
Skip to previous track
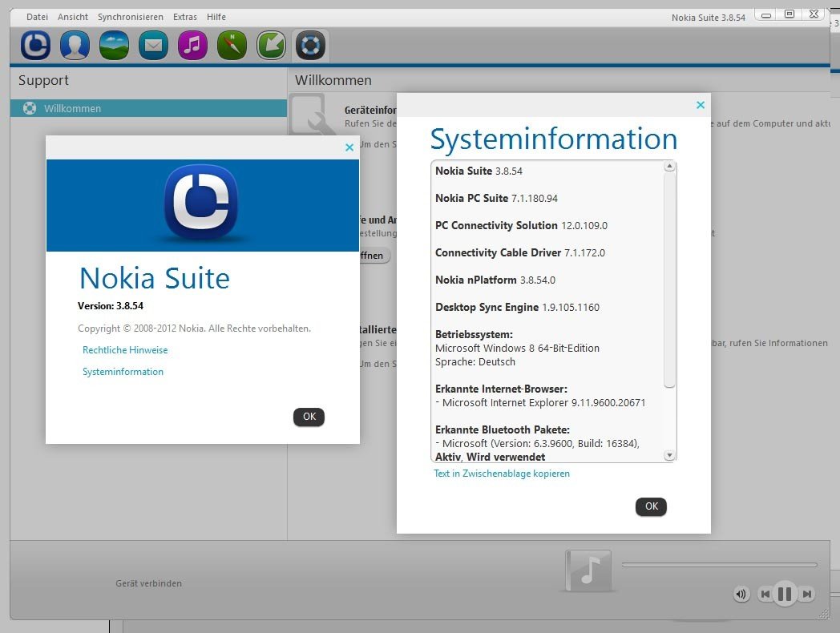(x=765, y=594)
